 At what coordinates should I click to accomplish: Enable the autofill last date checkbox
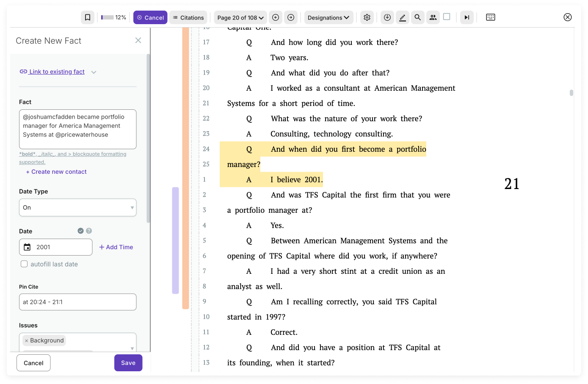coord(24,264)
